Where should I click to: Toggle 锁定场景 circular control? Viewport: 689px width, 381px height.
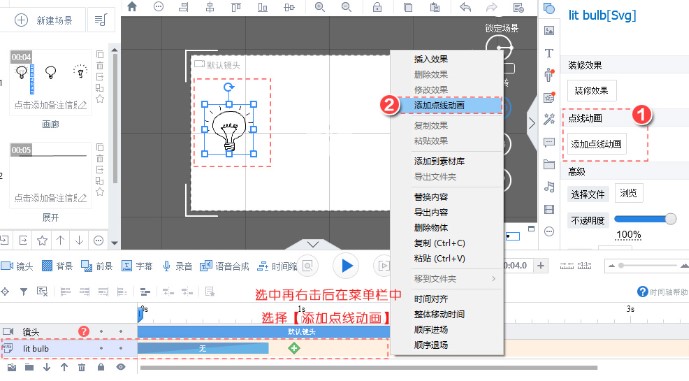click(x=500, y=47)
